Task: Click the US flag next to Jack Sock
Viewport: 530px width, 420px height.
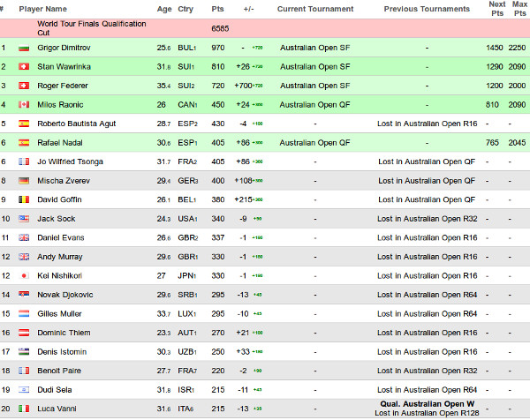Action: [23, 218]
